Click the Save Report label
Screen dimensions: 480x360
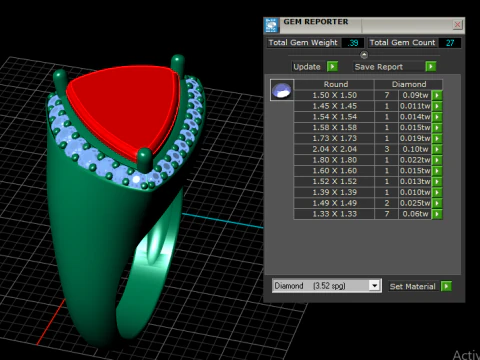(x=379, y=67)
